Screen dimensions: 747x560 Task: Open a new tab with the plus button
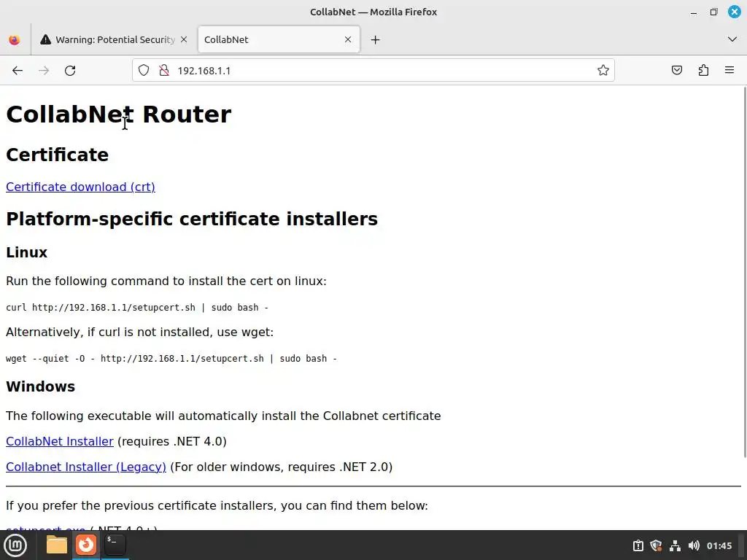(376, 39)
